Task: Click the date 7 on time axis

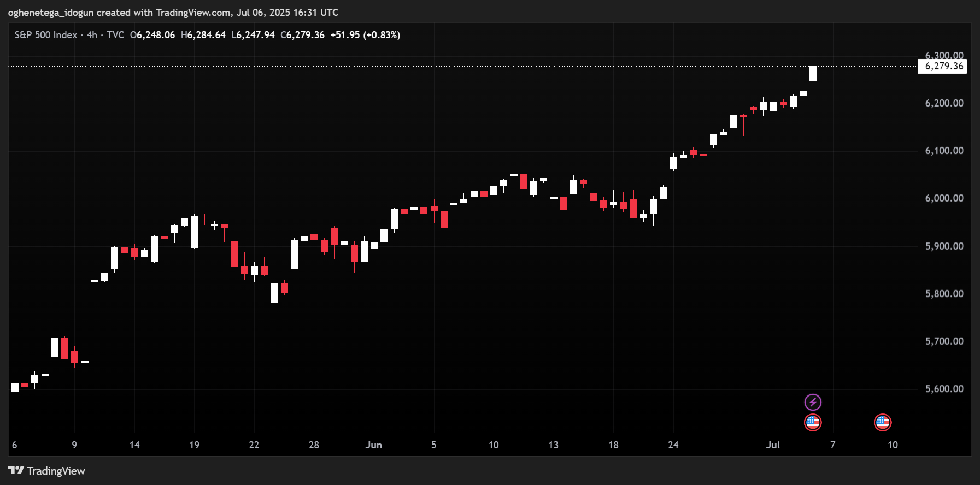Action: tap(833, 445)
